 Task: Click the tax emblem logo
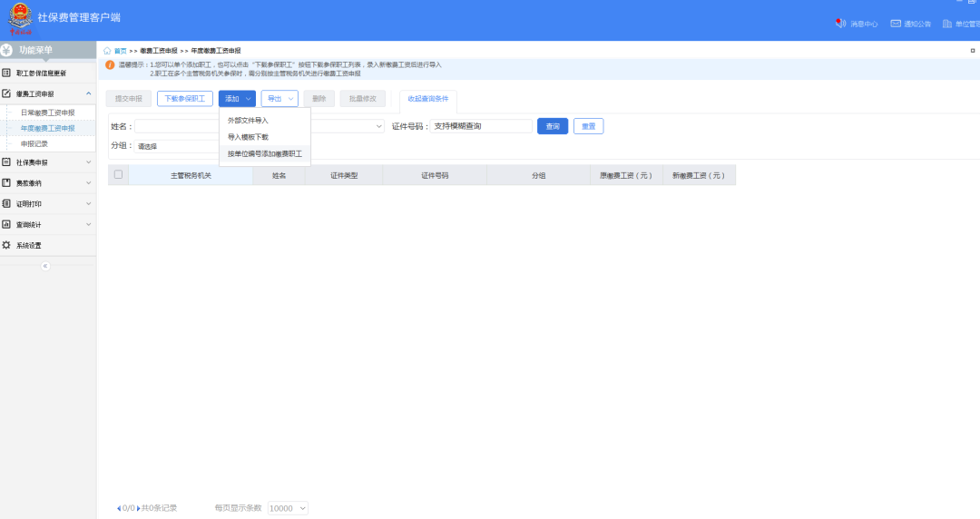[x=20, y=19]
